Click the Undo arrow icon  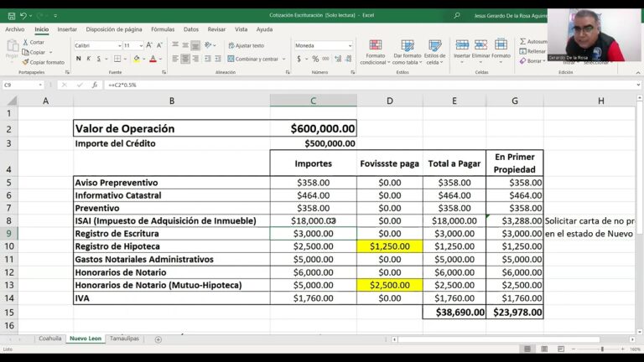[x=23, y=16]
